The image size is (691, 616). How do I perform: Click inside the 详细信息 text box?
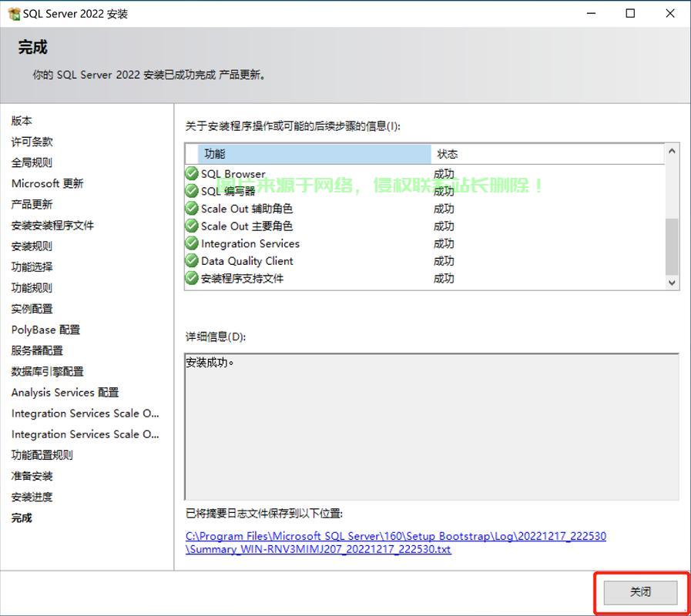pos(431,427)
